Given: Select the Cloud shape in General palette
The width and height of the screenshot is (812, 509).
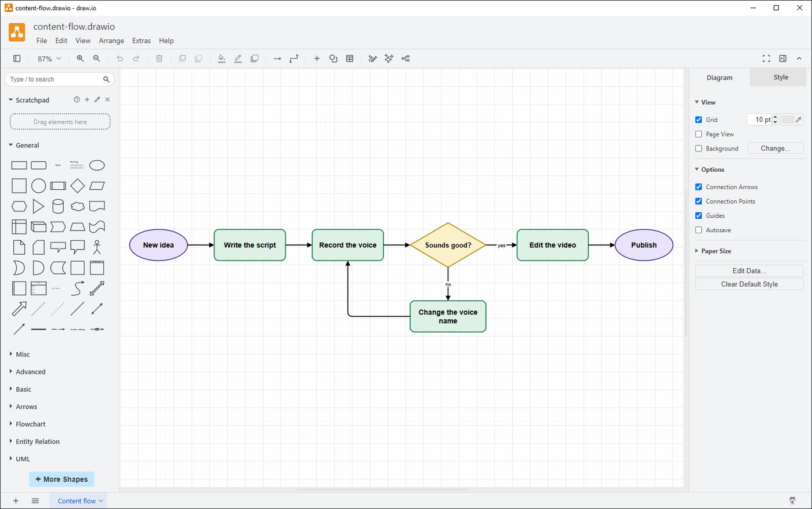Looking at the screenshot, I should [x=77, y=206].
